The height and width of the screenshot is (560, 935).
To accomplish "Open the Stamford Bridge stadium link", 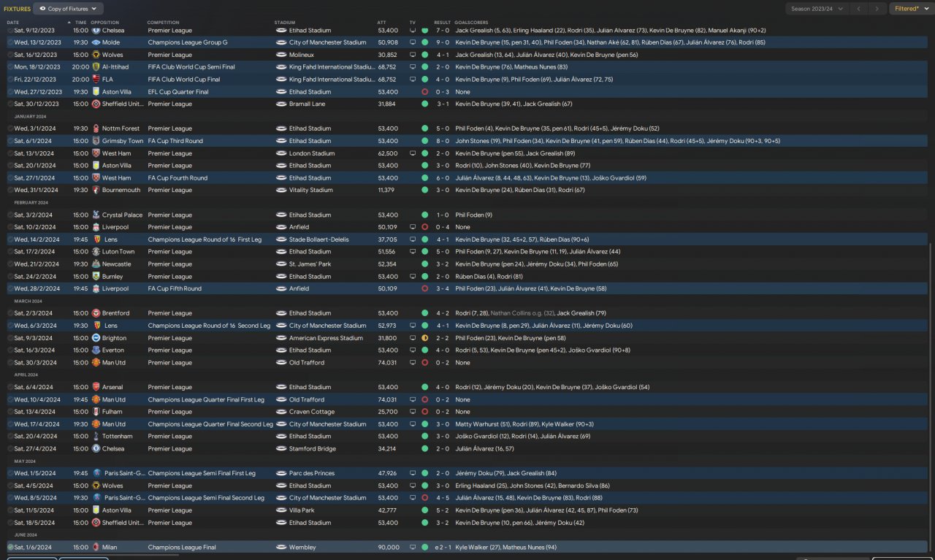I will (x=314, y=449).
